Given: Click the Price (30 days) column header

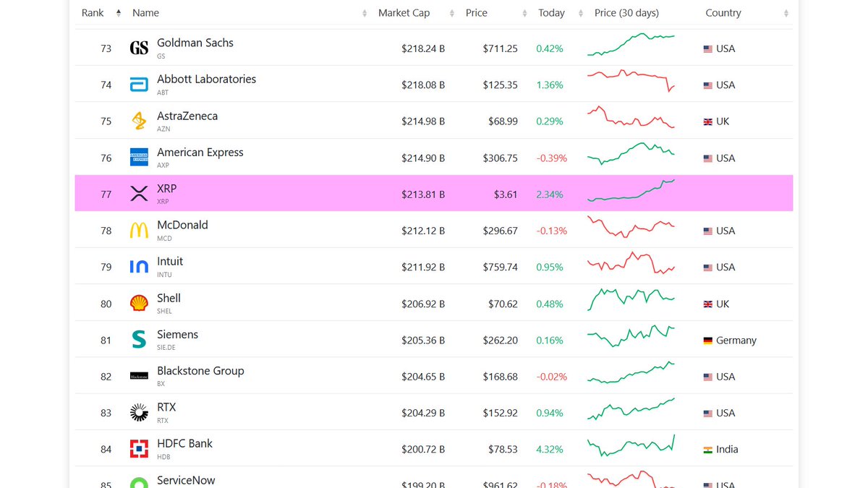Looking at the screenshot, I should pos(626,13).
